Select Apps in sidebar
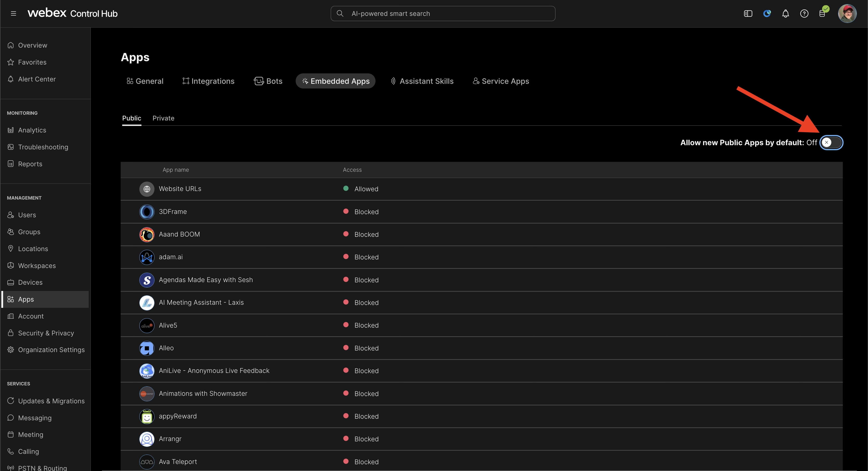 click(x=45, y=300)
